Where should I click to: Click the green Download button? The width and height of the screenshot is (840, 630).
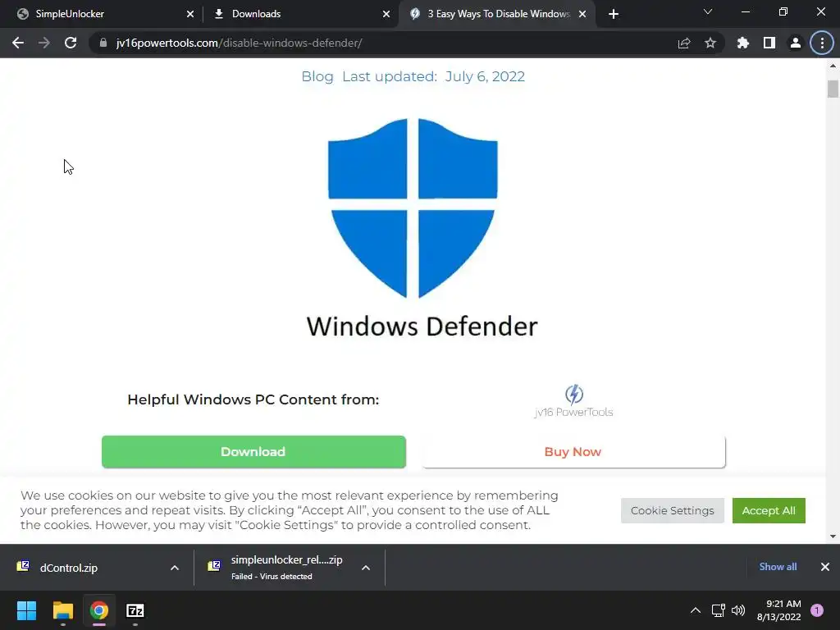tap(253, 452)
